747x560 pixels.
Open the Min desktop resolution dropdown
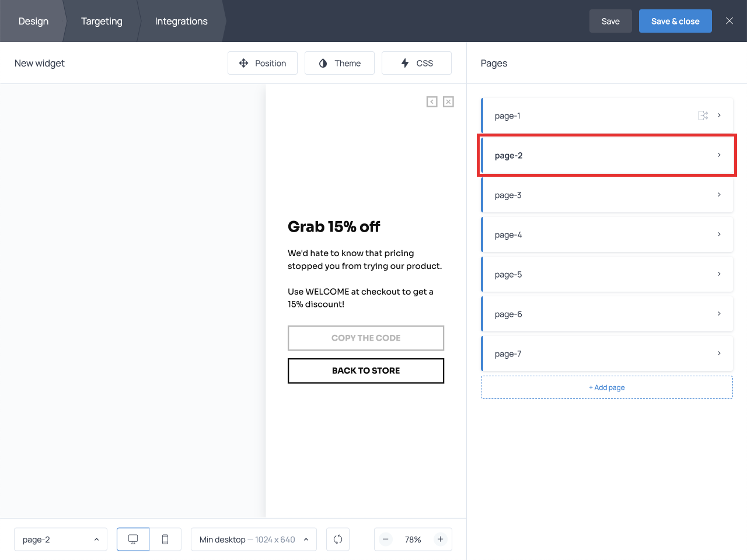tap(254, 540)
